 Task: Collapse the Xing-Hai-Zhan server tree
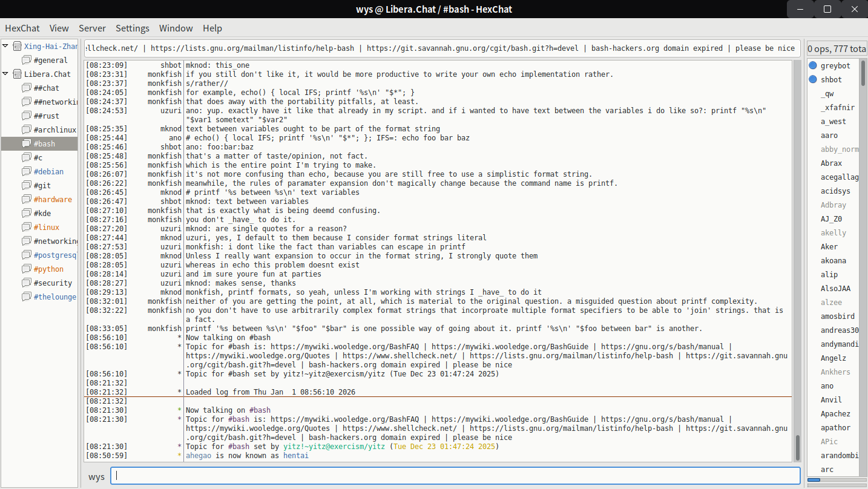[x=5, y=46]
